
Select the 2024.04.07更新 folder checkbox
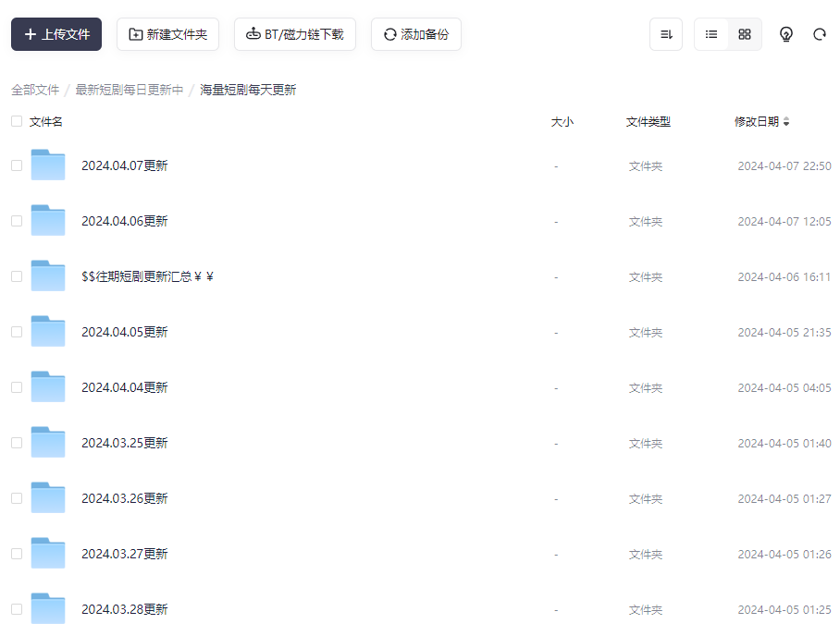tap(16, 165)
